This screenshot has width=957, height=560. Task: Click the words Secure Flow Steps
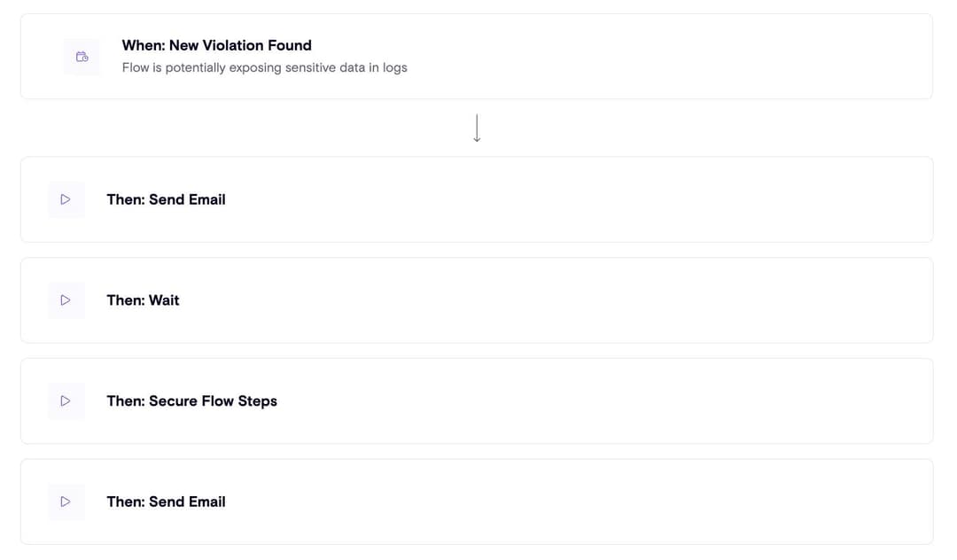213,401
